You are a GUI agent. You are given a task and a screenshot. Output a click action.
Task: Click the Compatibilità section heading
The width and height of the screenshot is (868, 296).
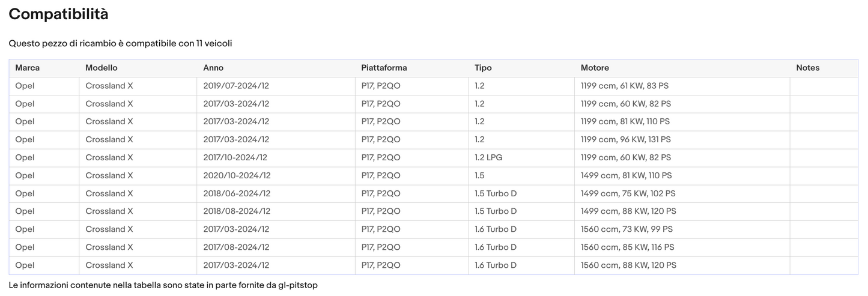pyautogui.click(x=58, y=14)
